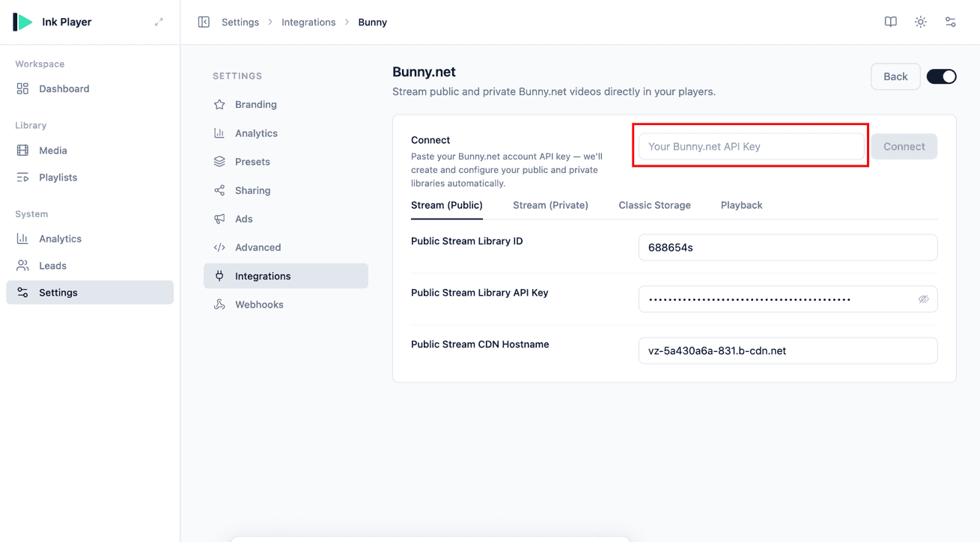Click the sidebar Analytics chart icon under System

22,239
